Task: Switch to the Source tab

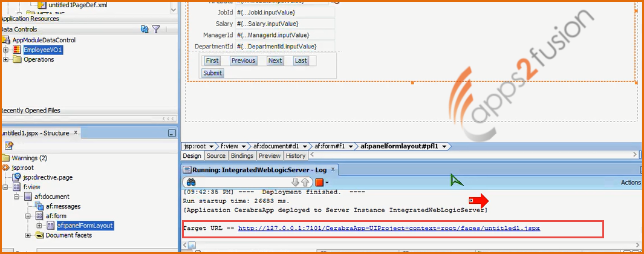Action: [x=216, y=156]
